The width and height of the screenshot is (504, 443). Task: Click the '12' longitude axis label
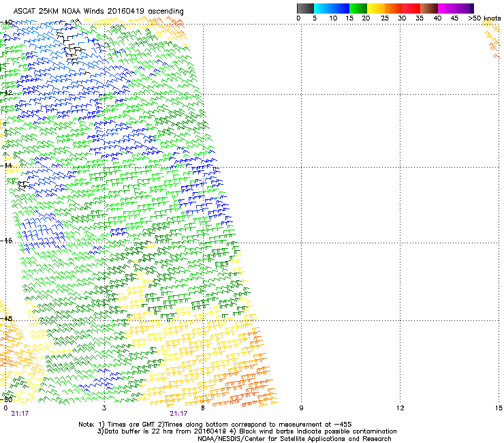400,408
